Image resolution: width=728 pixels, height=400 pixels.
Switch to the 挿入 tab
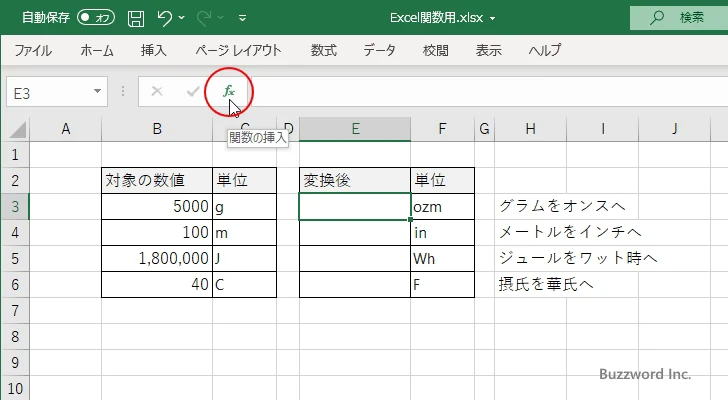tap(154, 50)
